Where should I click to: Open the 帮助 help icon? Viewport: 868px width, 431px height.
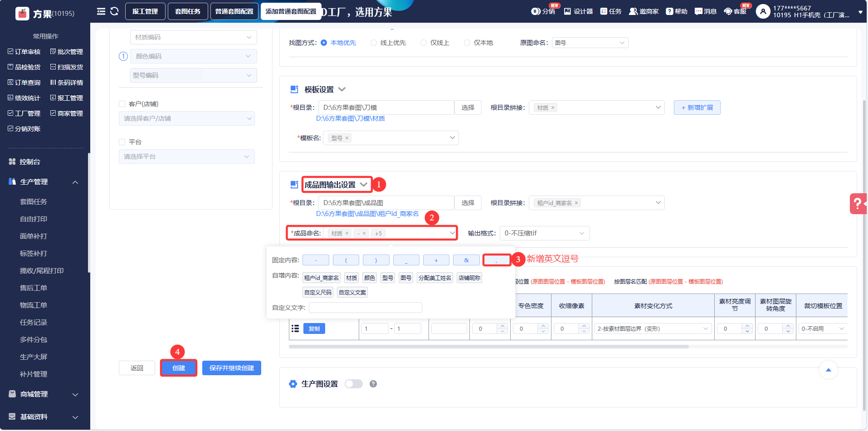click(x=677, y=11)
